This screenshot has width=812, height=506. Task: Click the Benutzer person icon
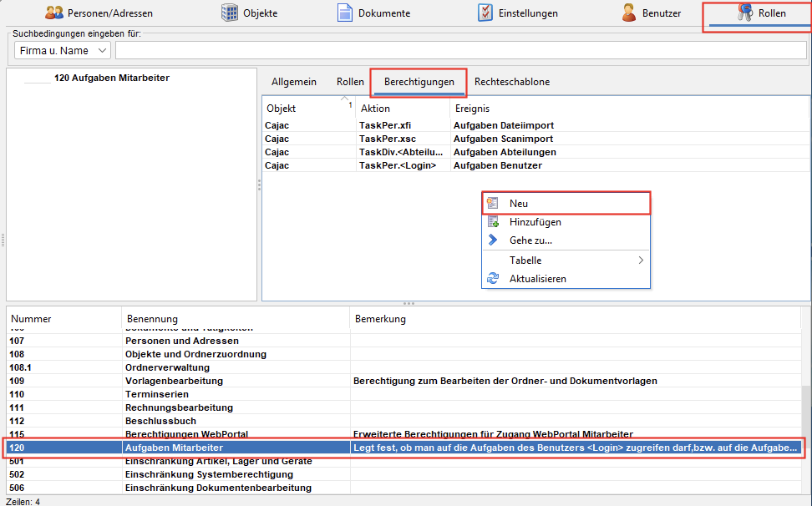tap(629, 13)
